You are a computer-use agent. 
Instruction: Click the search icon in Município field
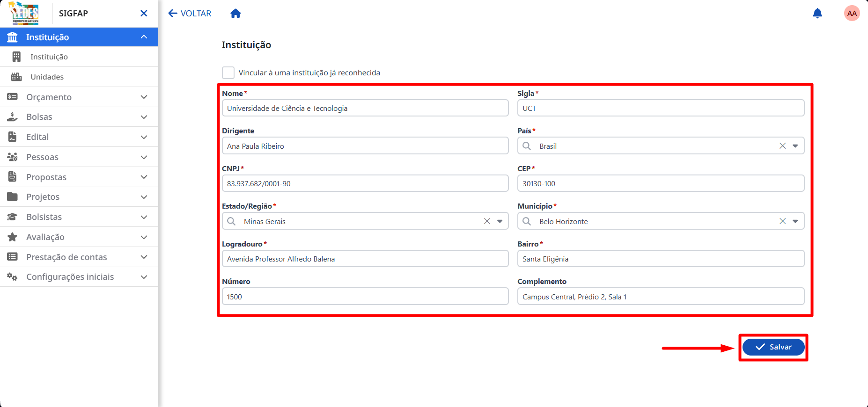tap(527, 221)
